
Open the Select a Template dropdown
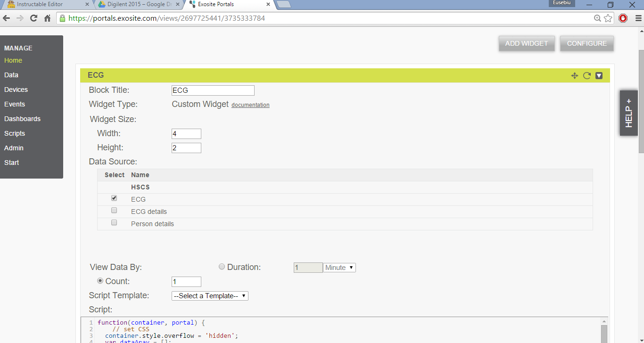210,296
